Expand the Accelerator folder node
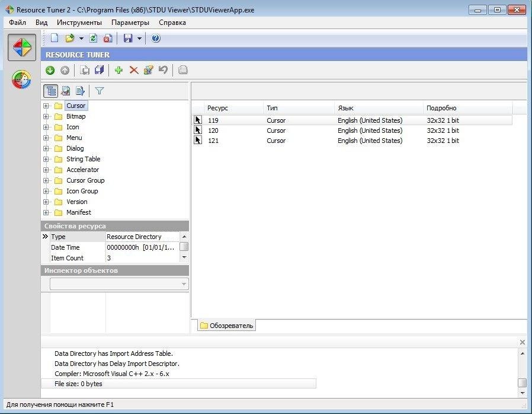The width and height of the screenshot is (532, 414). pyautogui.click(x=46, y=170)
